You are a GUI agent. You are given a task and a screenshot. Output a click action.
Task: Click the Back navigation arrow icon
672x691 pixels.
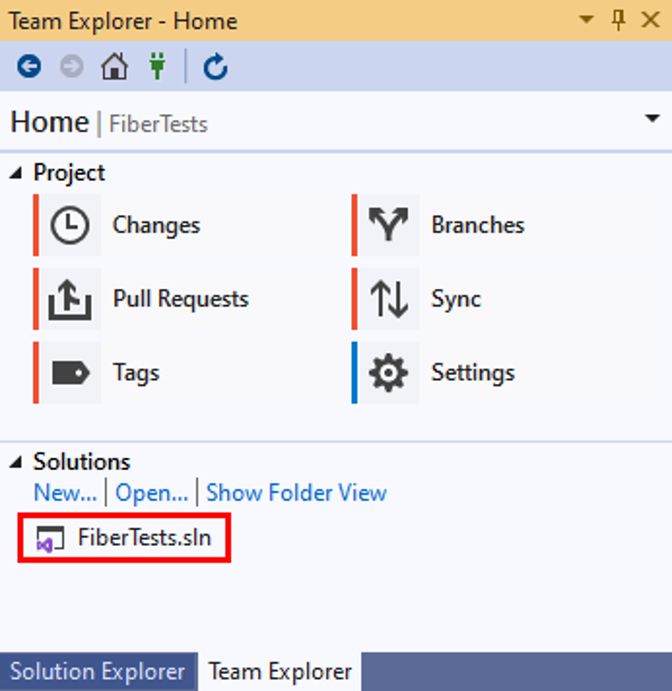pyautogui.click(x=29, y=67)
